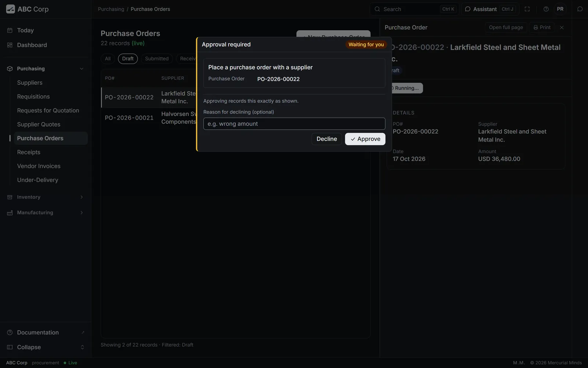Image resolution: width=588 pixels, height=368 pixels.
Task: Click the ABC Corp logo icon
Action: [x=11, y=9]
